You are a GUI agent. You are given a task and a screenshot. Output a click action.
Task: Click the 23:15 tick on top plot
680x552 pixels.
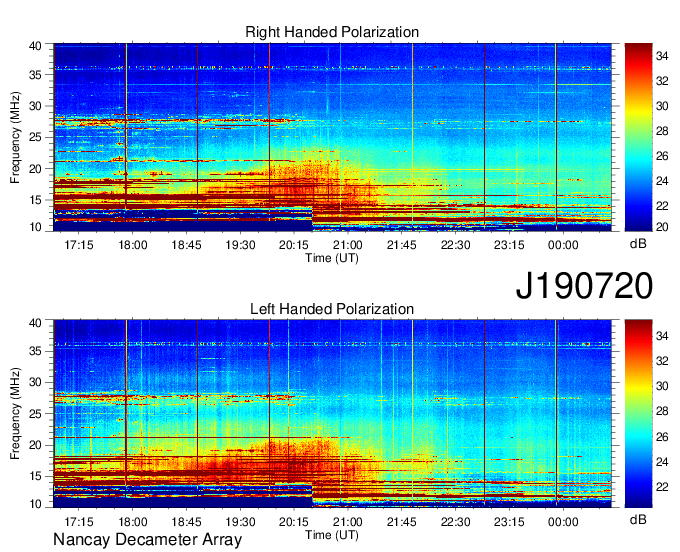click(509, 245)
